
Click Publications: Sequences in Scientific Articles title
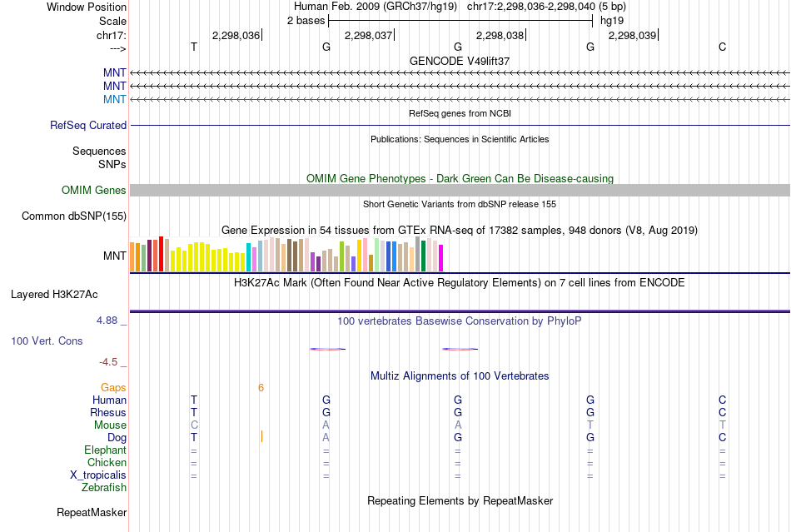pyautogui.click(x=460, y=139)
